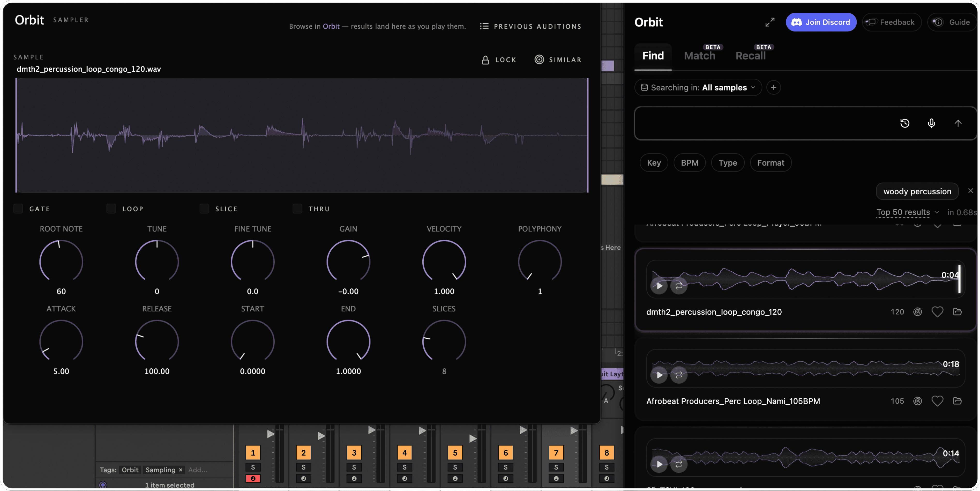Image resolution: width=980 pixels, height=491 pixels.
Task: Open Searching in All samples dropdown
Action: coord(698,87)
